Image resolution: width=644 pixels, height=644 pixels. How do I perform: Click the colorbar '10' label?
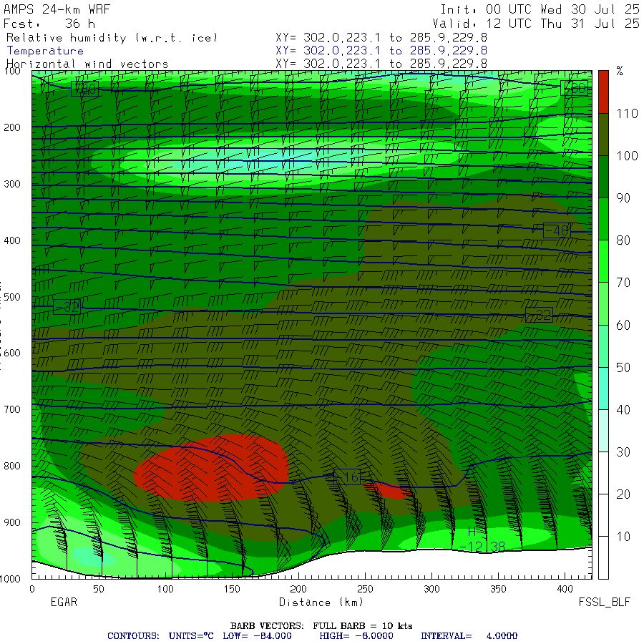tap(623, 537)
